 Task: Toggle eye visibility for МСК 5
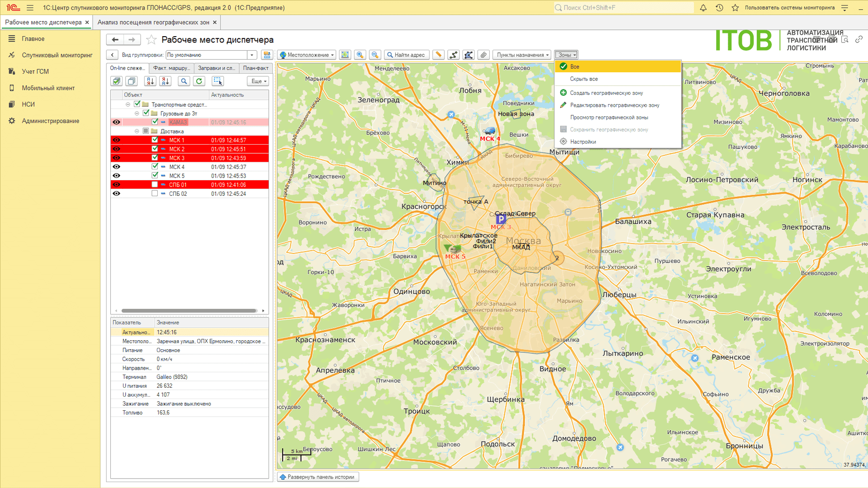116,176
